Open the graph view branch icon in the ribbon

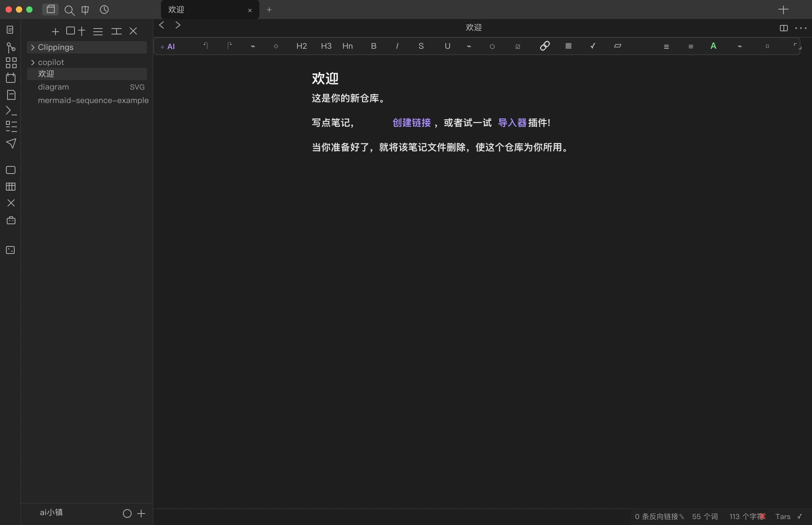(11, 48)
